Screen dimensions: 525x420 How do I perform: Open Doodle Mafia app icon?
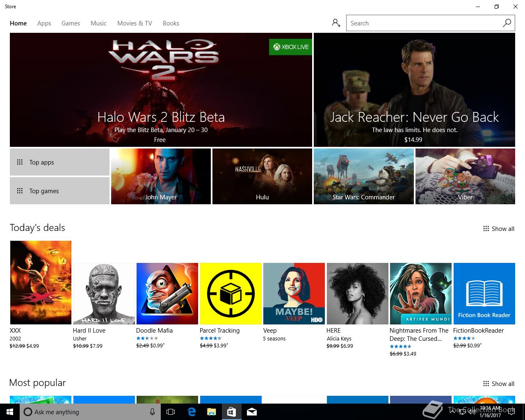[x=167, y=294]
